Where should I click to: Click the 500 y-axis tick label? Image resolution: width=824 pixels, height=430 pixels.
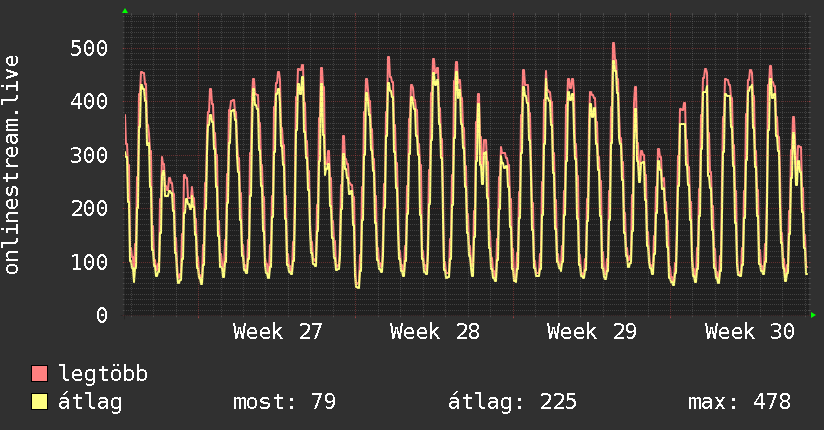tap(89, 48)
